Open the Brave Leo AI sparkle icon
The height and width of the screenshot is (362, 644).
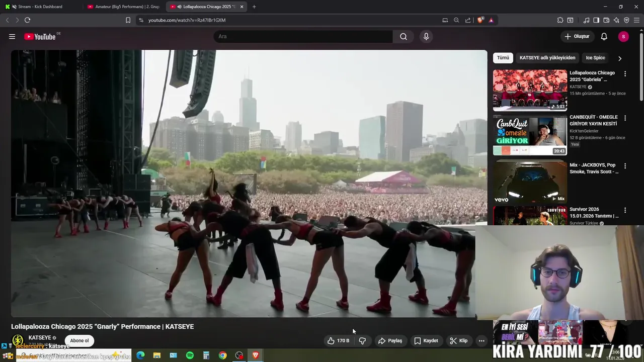click(x=616, y=20)
